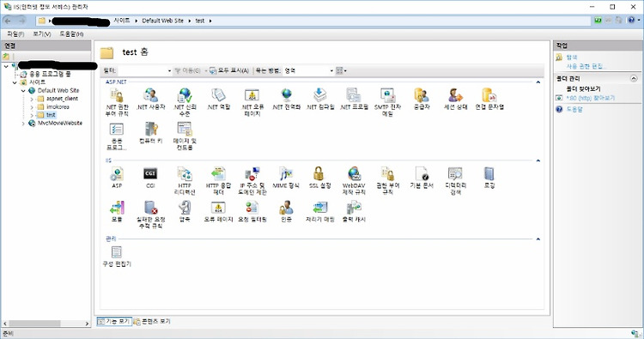Viewport: 644px width, 339px height.
Task: Collapse the ASP.NET section group
Action: [538, 82]
